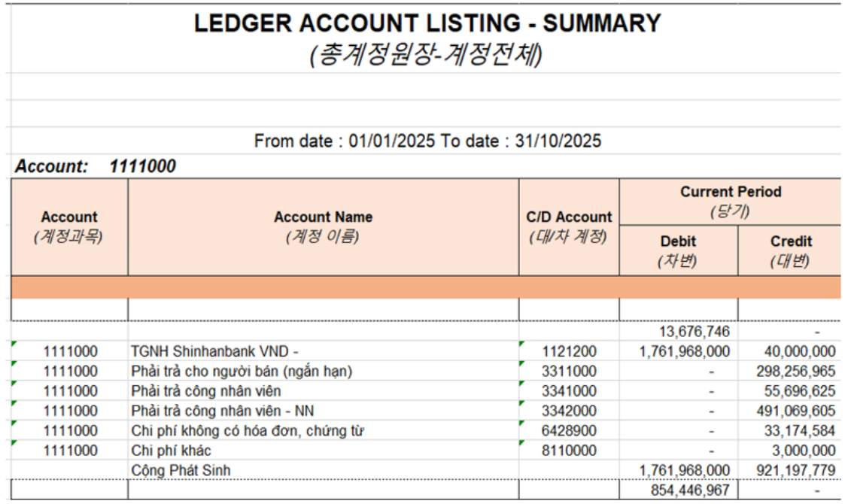Select the "C/D Account" column header

pos(569,226)
